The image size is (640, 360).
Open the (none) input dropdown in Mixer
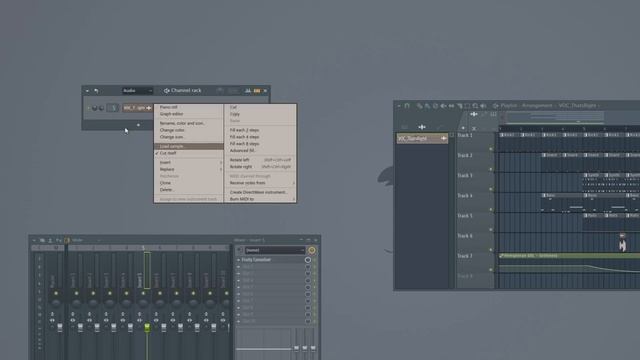tap(275, 250)
